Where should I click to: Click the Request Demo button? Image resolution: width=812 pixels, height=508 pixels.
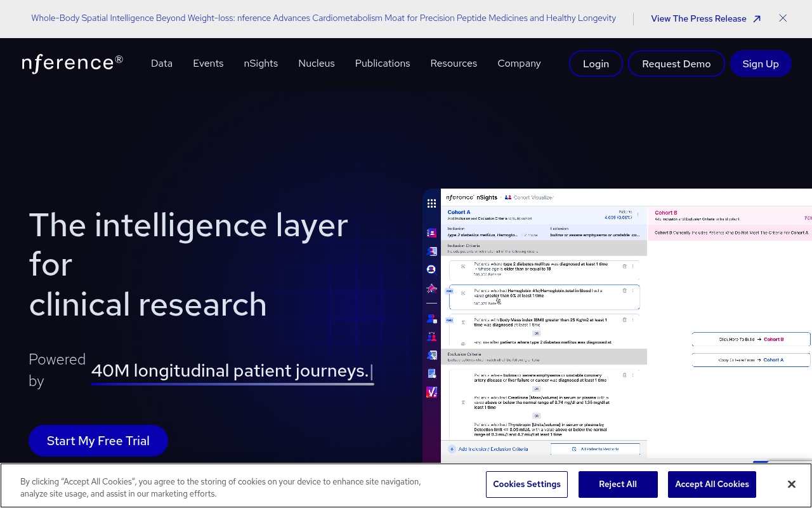click(676, 63)
